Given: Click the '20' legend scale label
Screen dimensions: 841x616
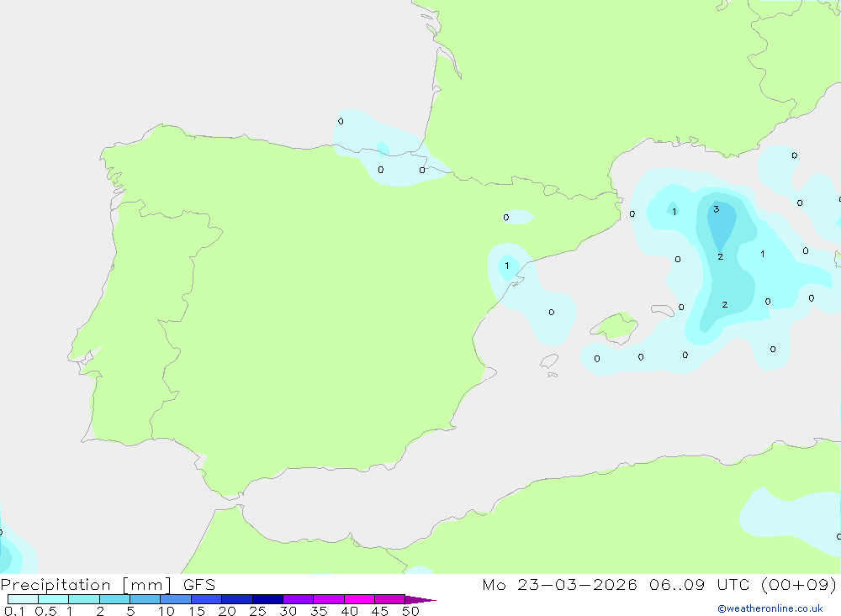Looking at the screenshot, I should (x=227, y=611).
